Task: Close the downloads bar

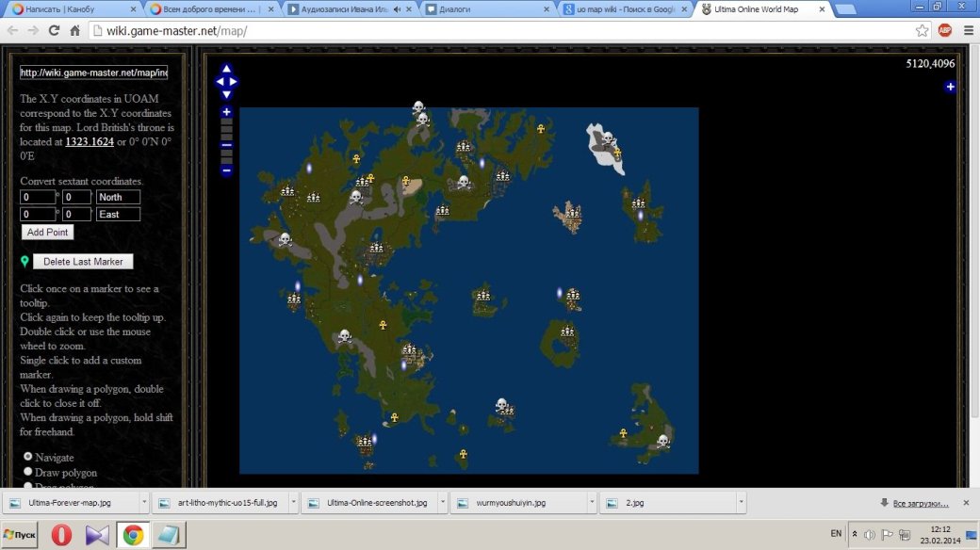Action: coord(966,503)
